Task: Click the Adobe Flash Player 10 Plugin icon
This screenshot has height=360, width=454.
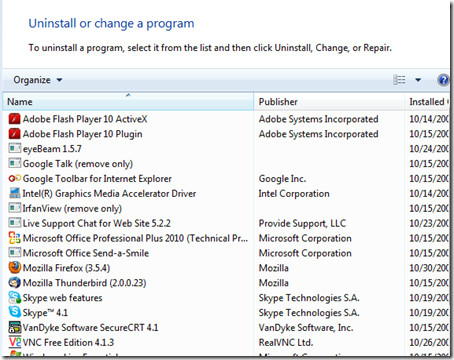Action: tap(14, 134)
